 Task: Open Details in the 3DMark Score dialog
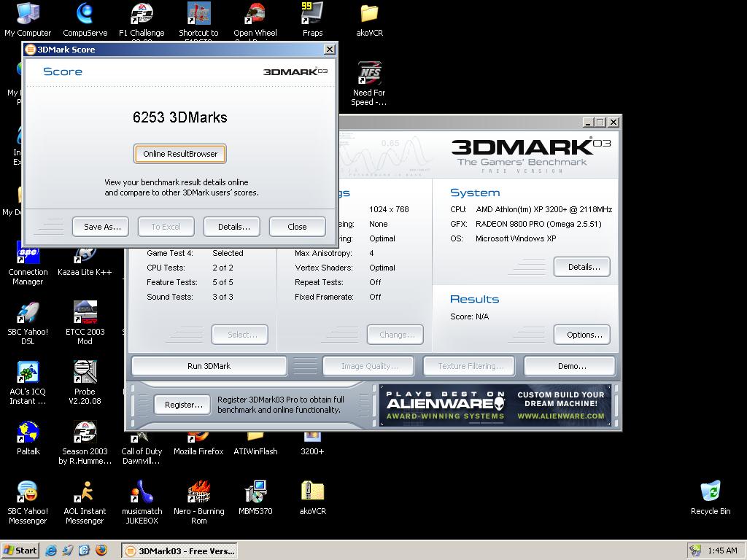click(x=233, y=227)
